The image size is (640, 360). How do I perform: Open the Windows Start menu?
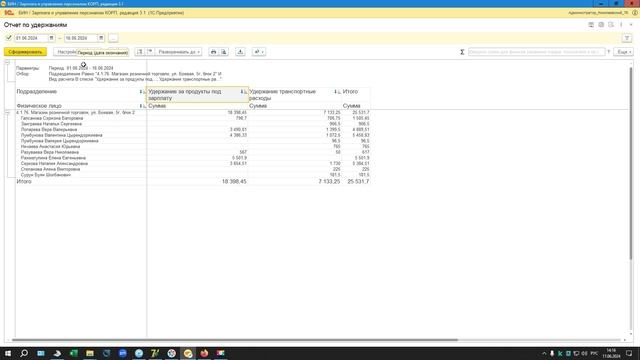coord(8,353)
